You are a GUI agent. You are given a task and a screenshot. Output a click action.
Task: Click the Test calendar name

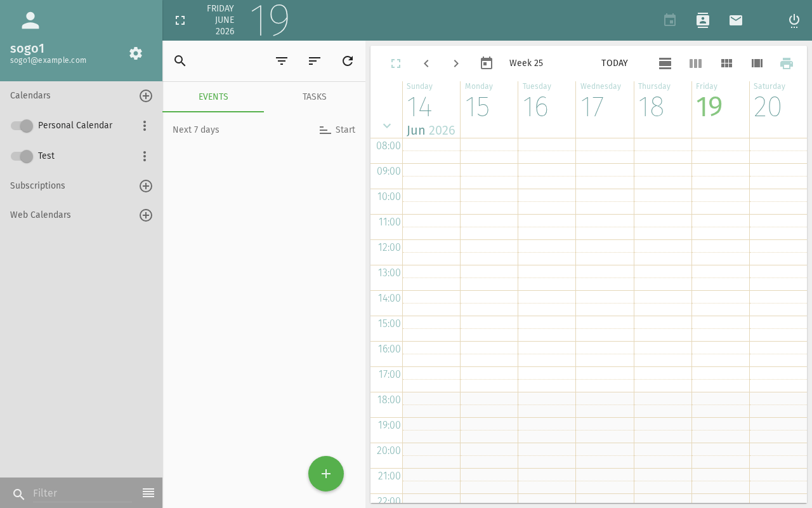46,156
